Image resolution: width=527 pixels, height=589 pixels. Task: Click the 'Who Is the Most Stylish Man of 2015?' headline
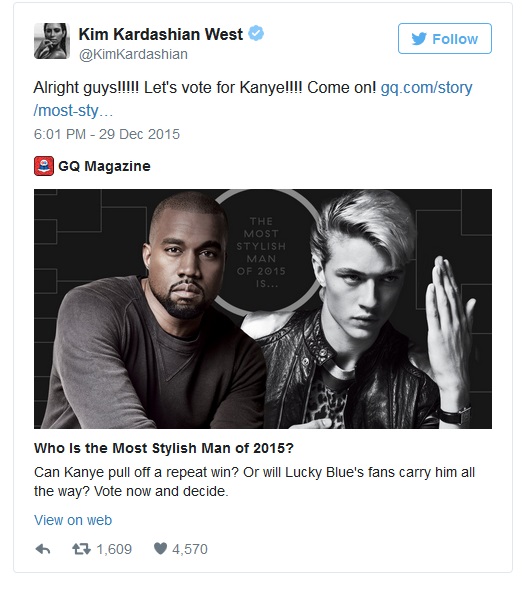click(x=164, y=448)
